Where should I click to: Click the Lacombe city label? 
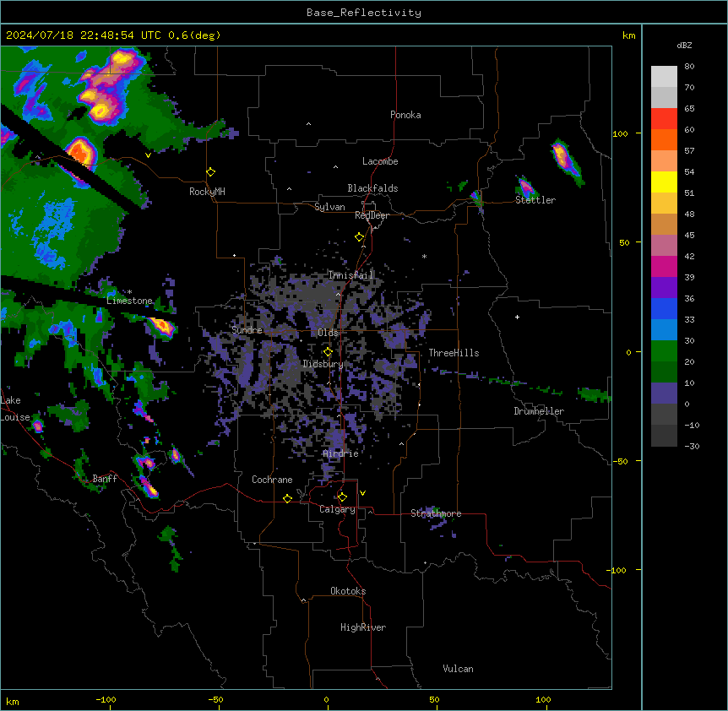380,161
